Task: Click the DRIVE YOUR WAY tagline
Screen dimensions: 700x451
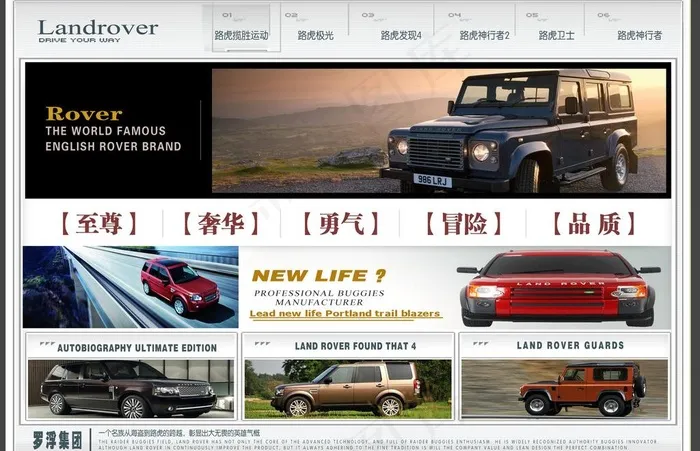Action: [x=79, y=40]
